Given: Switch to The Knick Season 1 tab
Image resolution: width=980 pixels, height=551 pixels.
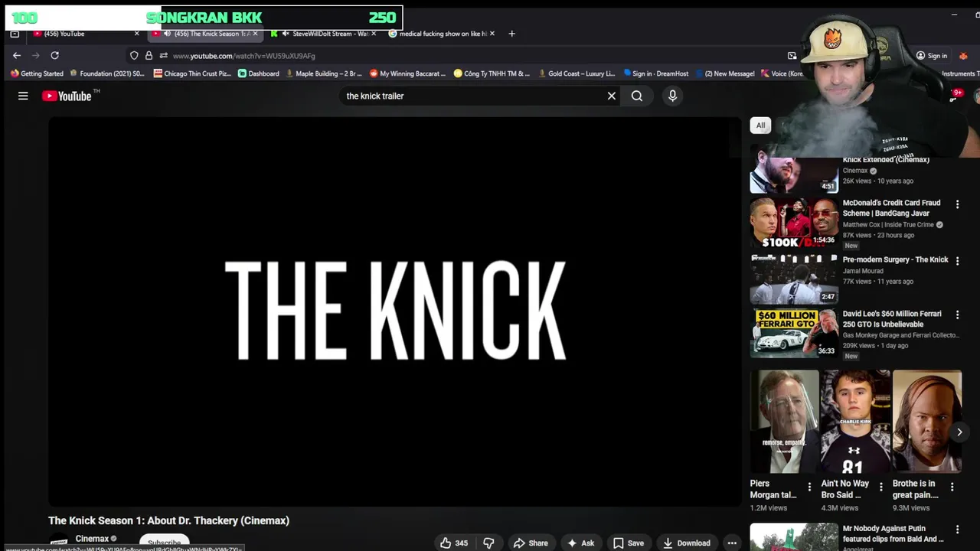Looking at the screenshot, I should click(207, 34).
